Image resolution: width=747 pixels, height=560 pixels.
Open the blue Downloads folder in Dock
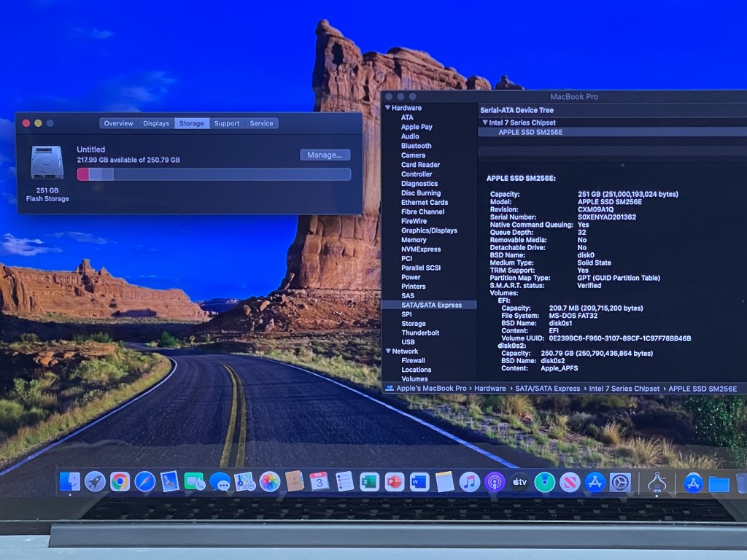coord(719,484)
